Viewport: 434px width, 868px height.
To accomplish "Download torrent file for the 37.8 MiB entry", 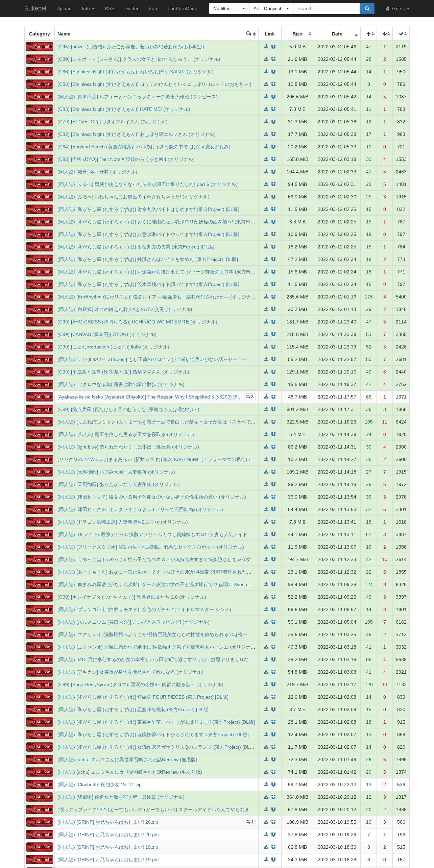I will [x=266, y=835].
